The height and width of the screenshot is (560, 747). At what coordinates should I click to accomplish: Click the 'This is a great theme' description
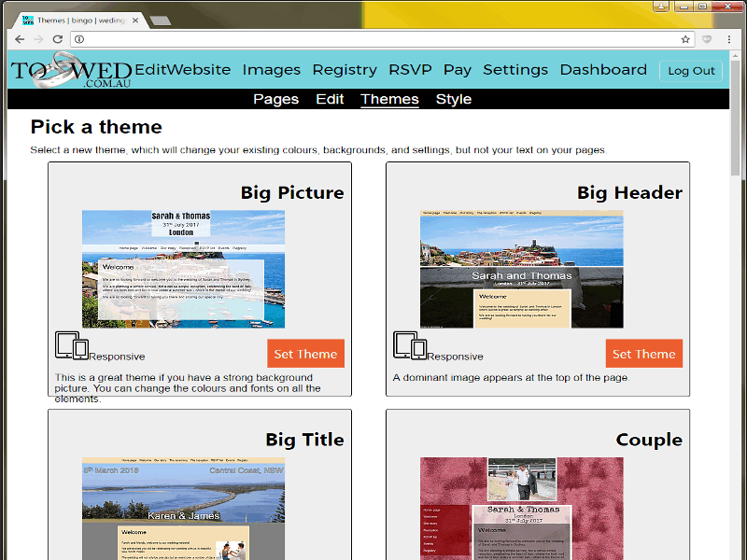188,388
